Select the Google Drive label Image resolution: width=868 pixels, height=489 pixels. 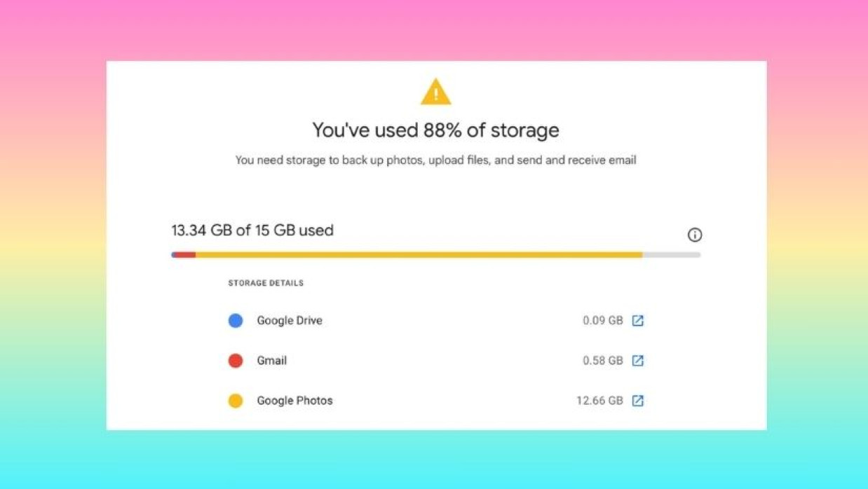(x=290, y=320)
